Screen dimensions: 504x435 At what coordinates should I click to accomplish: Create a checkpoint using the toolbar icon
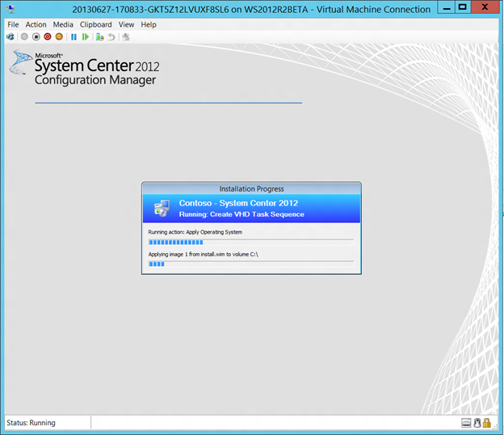coord(100,37)
